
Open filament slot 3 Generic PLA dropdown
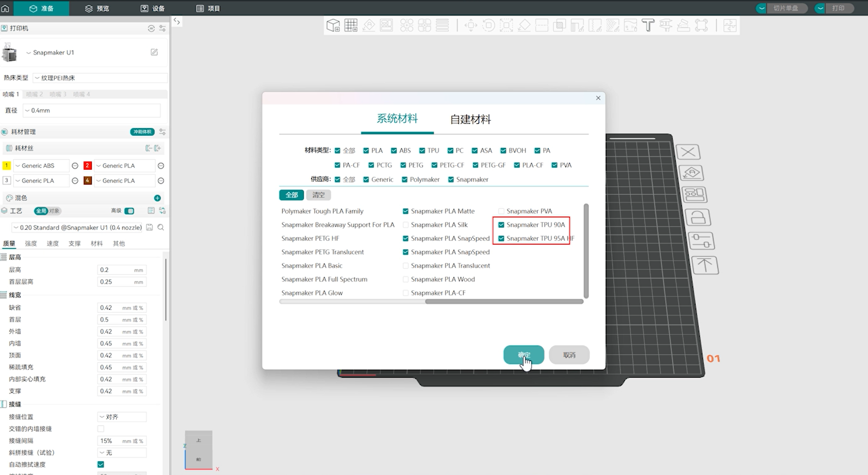[41, 181]
